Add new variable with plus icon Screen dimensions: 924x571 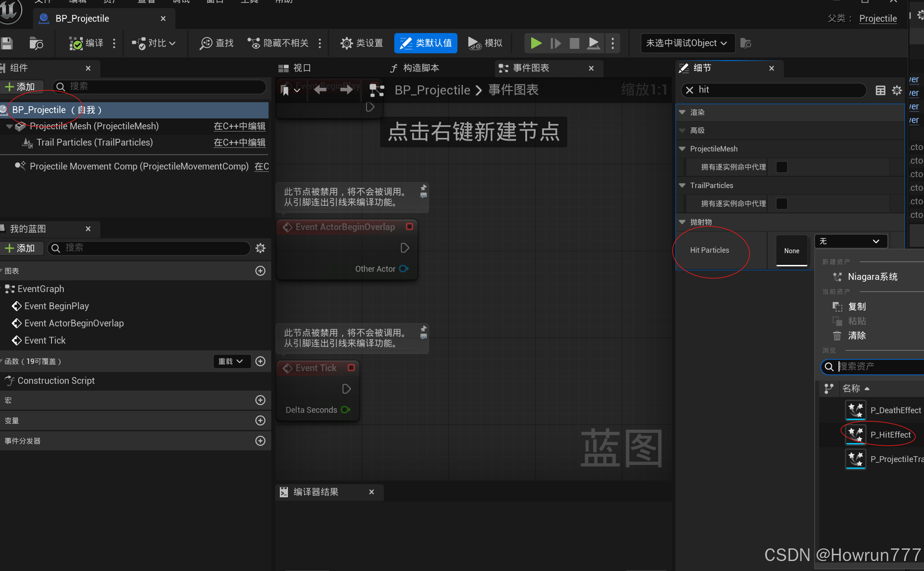(260, 420)
